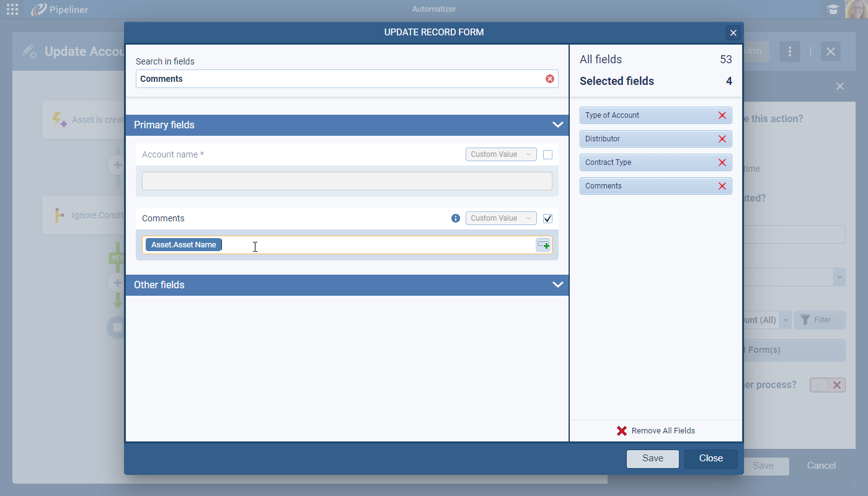
Task: Uncheck the Comments field checkbox
Action: tap(547, 218)
